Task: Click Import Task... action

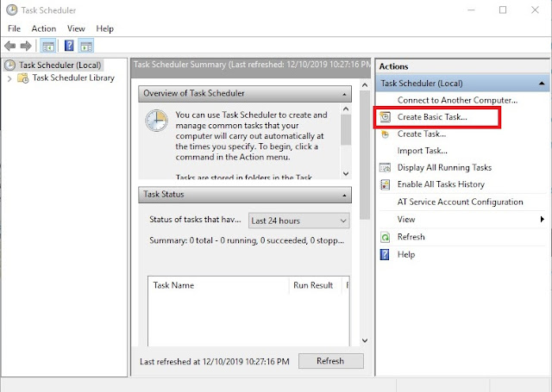Action: [423, 151]
